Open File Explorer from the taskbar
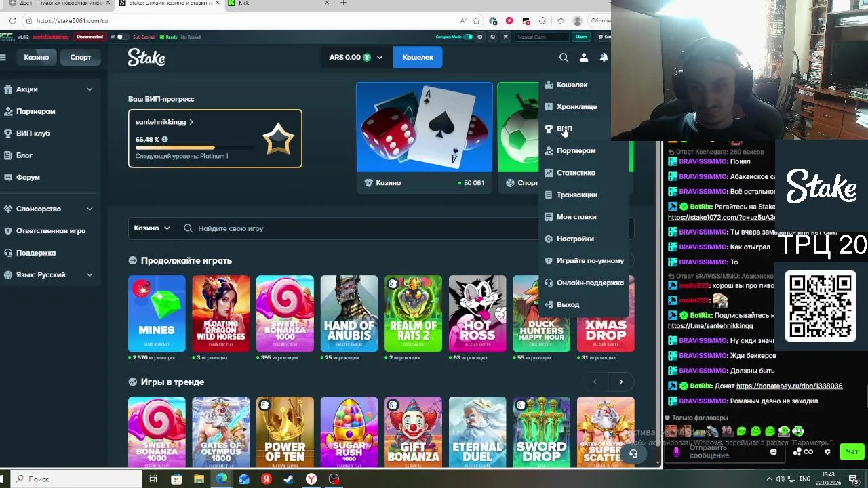Screen dimensions: 868x488 coord(199,479)
